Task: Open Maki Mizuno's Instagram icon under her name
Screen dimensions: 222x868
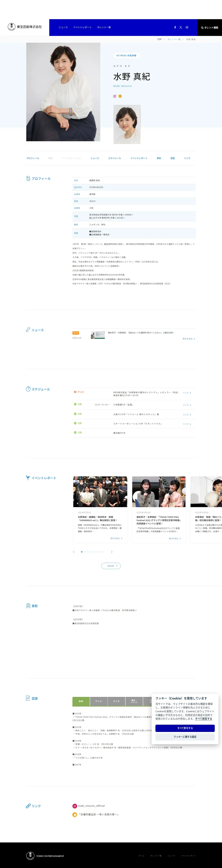Action: [115, 96]
